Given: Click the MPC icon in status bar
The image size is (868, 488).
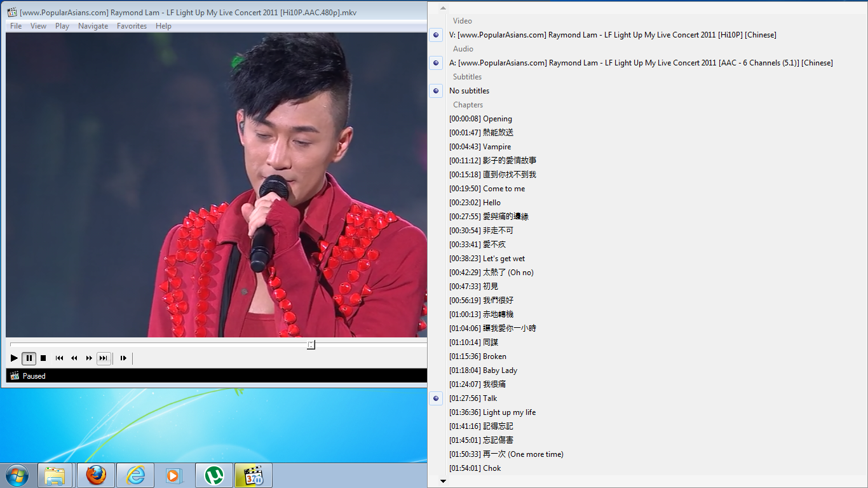Looking at the screenshot, I should pyautogui.click(x=15, y=376).
